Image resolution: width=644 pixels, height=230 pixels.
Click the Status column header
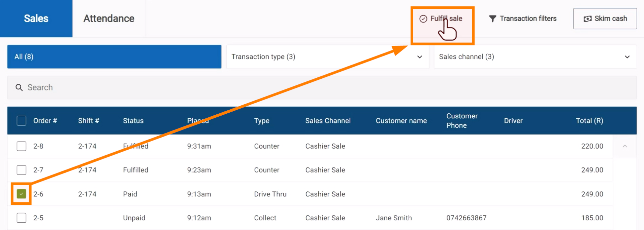[133, 121]
